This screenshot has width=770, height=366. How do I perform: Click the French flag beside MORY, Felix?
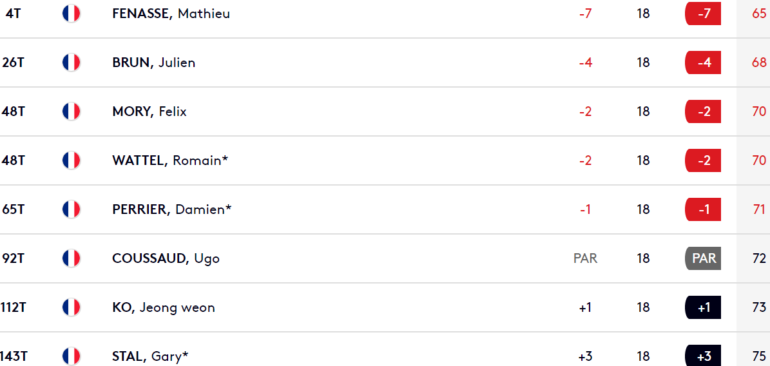[x=71, y=112]
